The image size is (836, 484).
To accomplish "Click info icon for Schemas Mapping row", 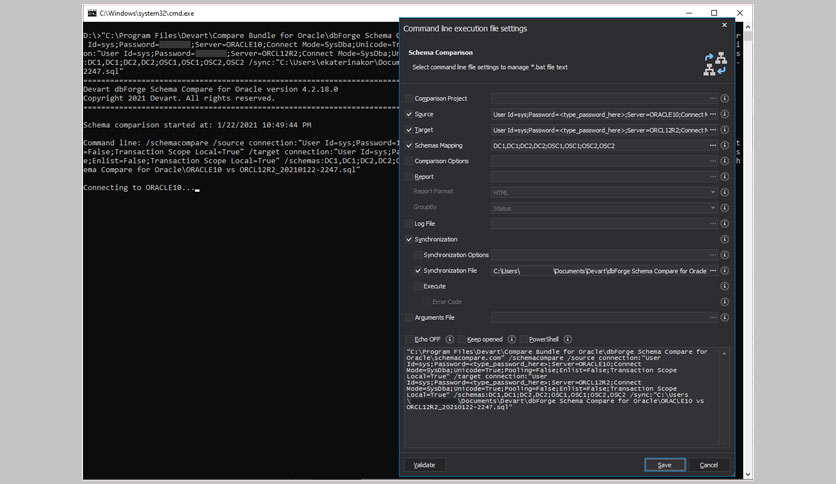I will [725, 145].
